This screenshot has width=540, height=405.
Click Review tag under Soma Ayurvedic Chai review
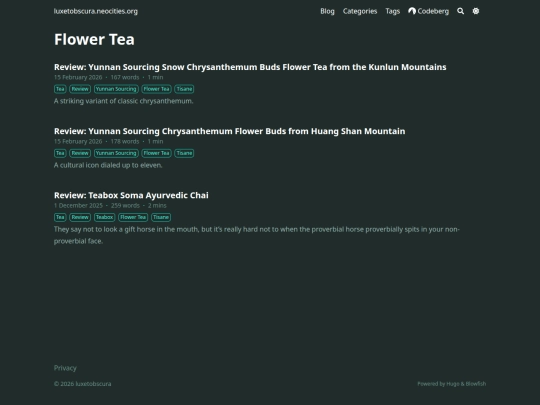pyautogui.click(x=80, y=217)
